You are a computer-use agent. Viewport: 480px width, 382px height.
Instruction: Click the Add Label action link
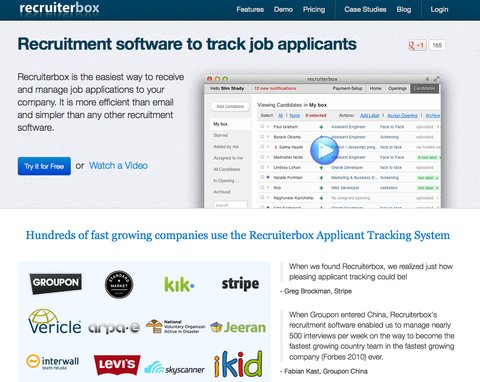tap(370, 115)
